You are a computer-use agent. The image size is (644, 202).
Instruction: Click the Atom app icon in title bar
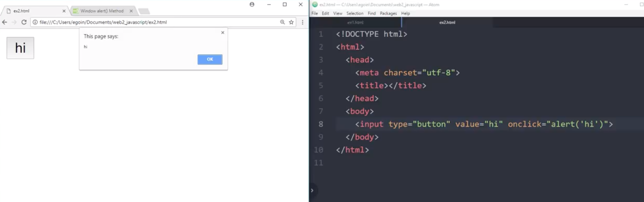coord(315,5)
